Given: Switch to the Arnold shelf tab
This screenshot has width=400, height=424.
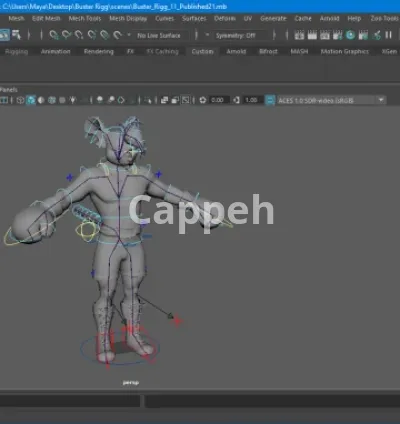Looking at the screenshot, I should pos(236,52).
